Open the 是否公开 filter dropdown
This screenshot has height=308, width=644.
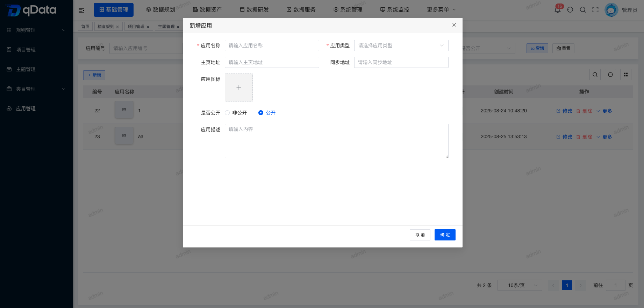(x=488, y=48)
